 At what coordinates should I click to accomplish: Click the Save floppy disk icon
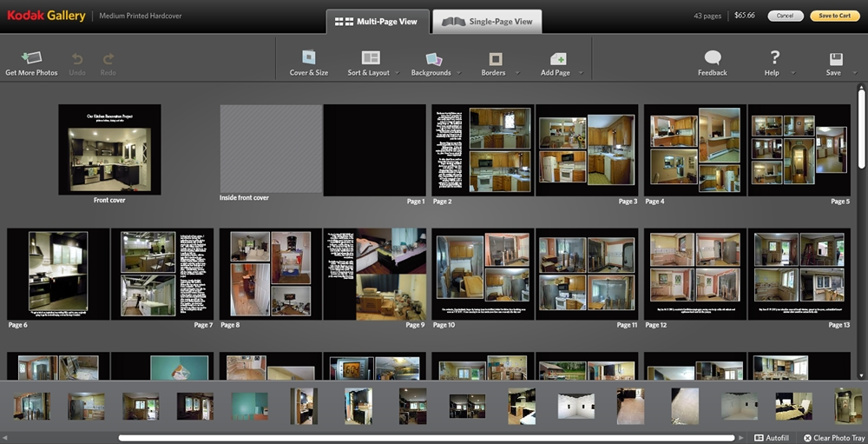(x=835, y=58)
